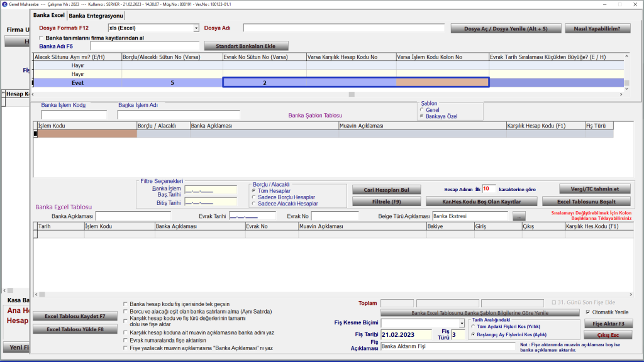Click Standart Bankaları Ekle button

tap(246, 46)
